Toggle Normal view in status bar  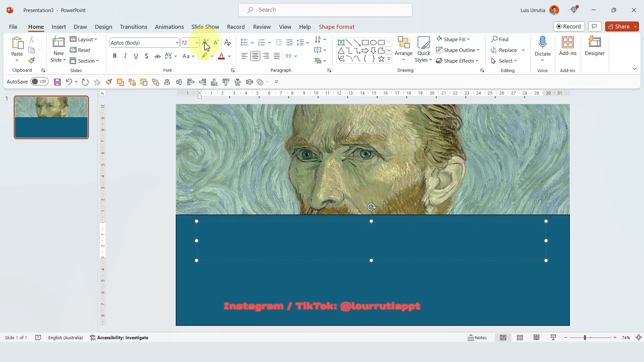[503, 338]
